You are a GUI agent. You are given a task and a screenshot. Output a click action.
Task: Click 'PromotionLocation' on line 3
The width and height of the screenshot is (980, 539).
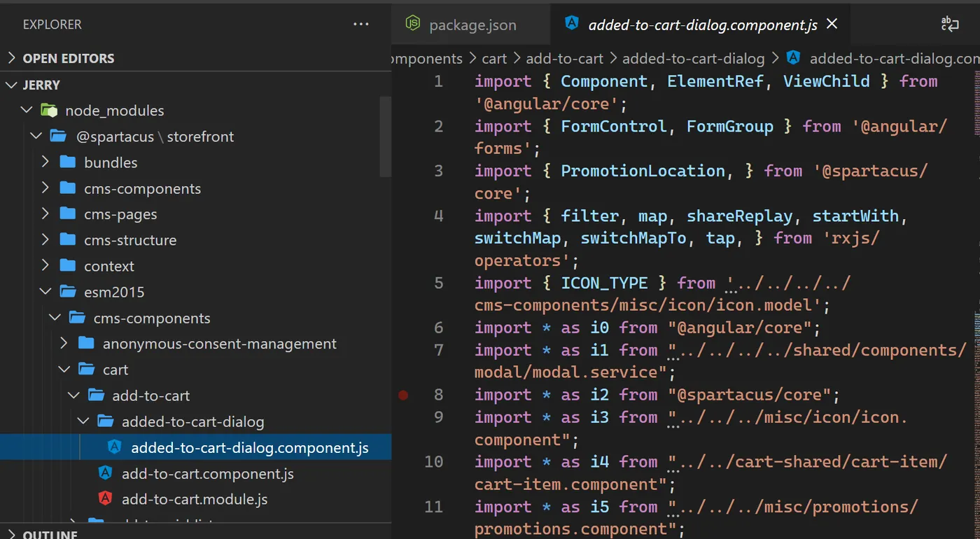[x=643, y=171]
